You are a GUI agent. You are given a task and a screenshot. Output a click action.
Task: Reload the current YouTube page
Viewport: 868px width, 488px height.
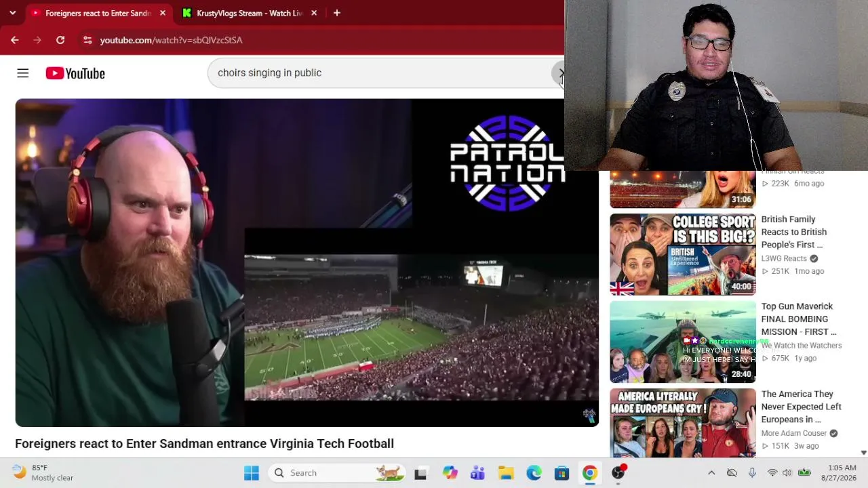(60, 40)
